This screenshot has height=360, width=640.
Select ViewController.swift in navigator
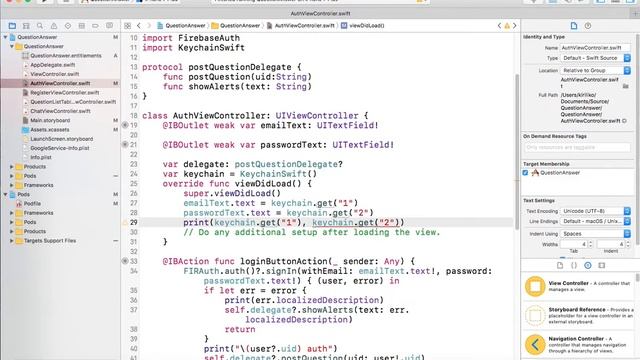55,74
